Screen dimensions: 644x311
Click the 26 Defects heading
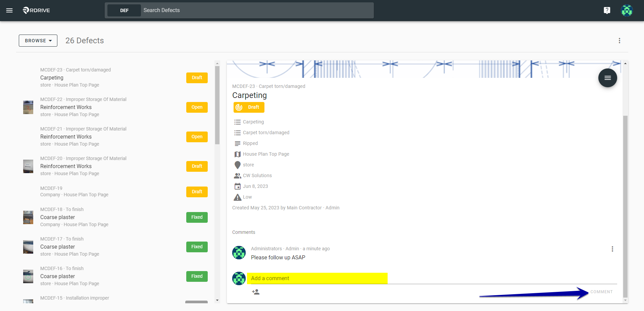point(85,41)
